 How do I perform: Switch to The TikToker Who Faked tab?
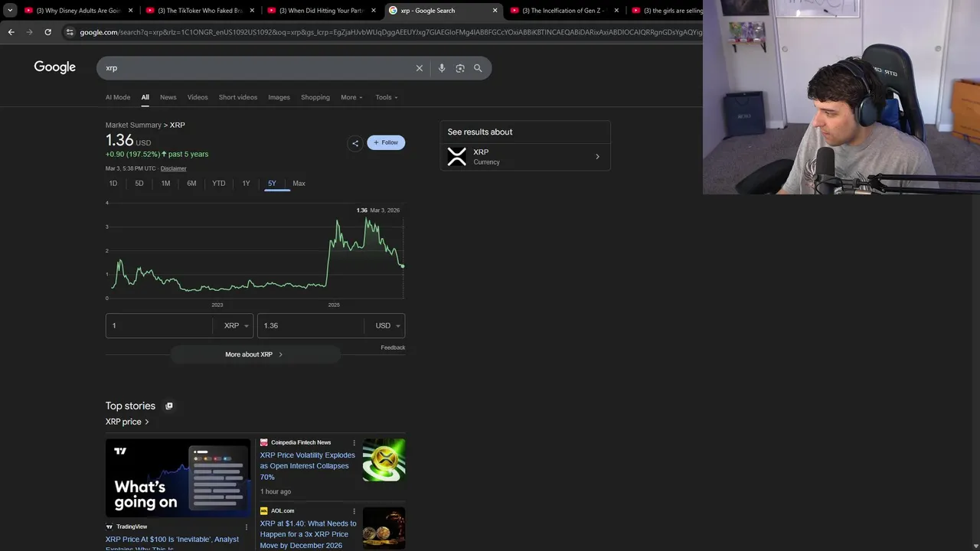click(x=199, y=11)
